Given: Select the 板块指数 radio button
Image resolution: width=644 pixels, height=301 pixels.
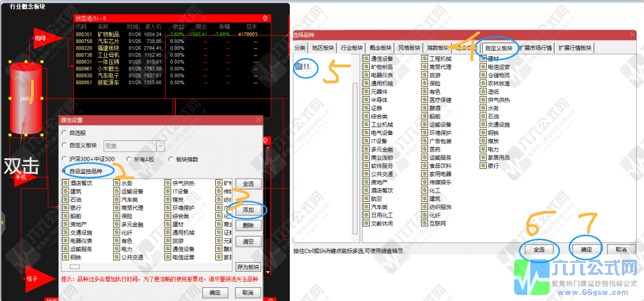Looking at the screenshot, I should pos(171,159).
